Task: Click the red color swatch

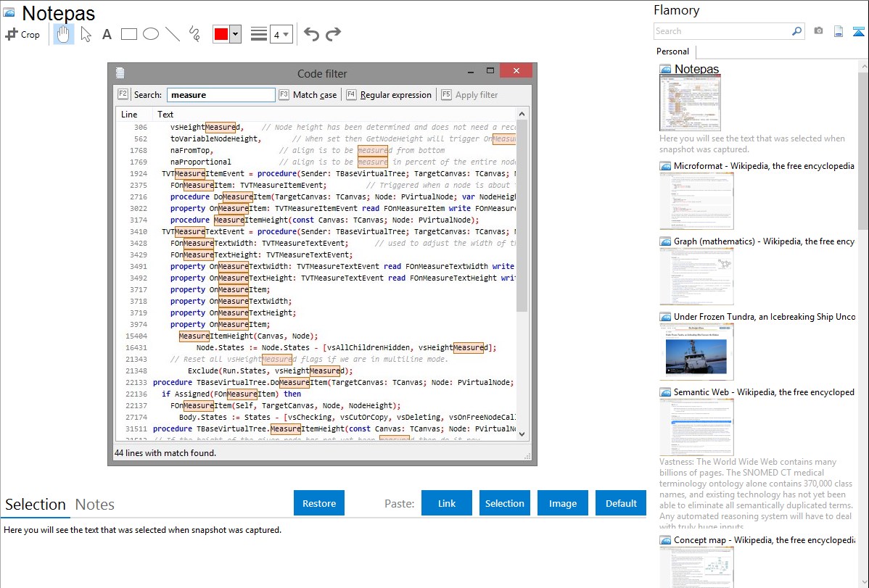Action: [221, 34]
